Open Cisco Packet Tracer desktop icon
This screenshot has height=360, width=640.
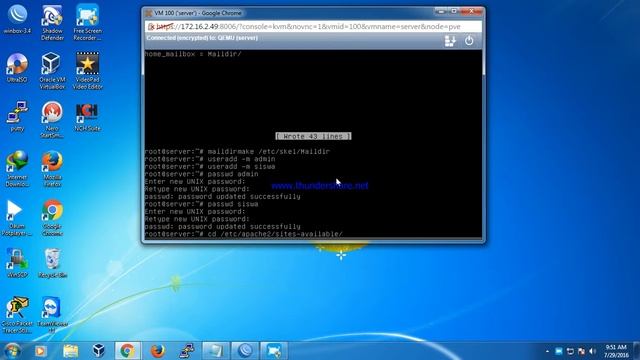point(17,315)
